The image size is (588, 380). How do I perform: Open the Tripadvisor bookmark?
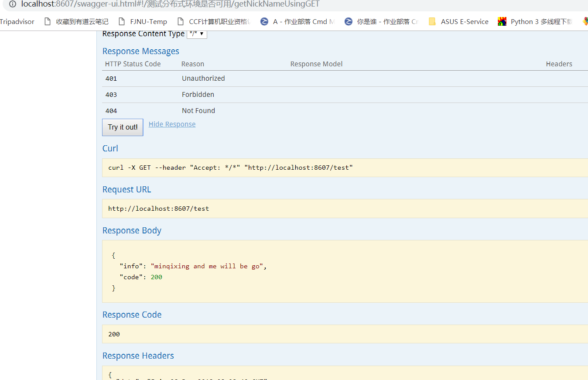(17, 21)
